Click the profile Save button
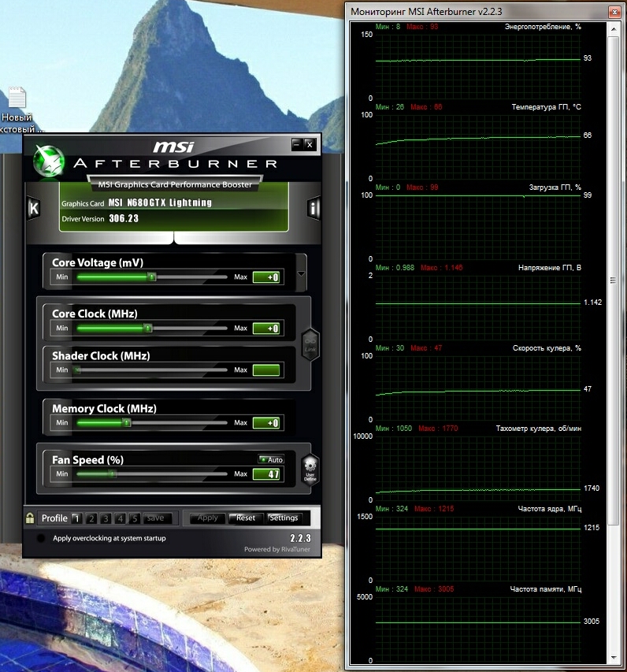 tap(156, 518)
